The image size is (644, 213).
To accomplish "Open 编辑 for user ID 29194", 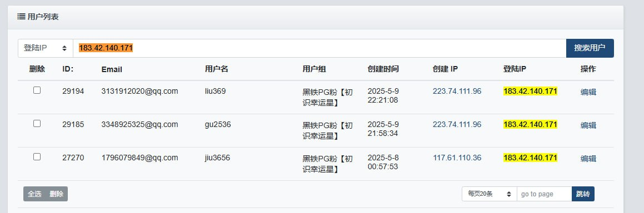I will click(588, 92).
